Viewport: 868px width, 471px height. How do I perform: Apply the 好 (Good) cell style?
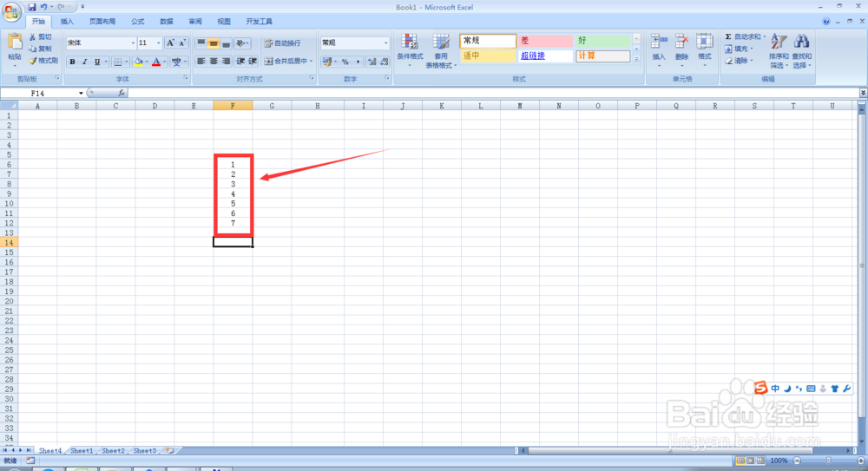(x=603, y=41)
